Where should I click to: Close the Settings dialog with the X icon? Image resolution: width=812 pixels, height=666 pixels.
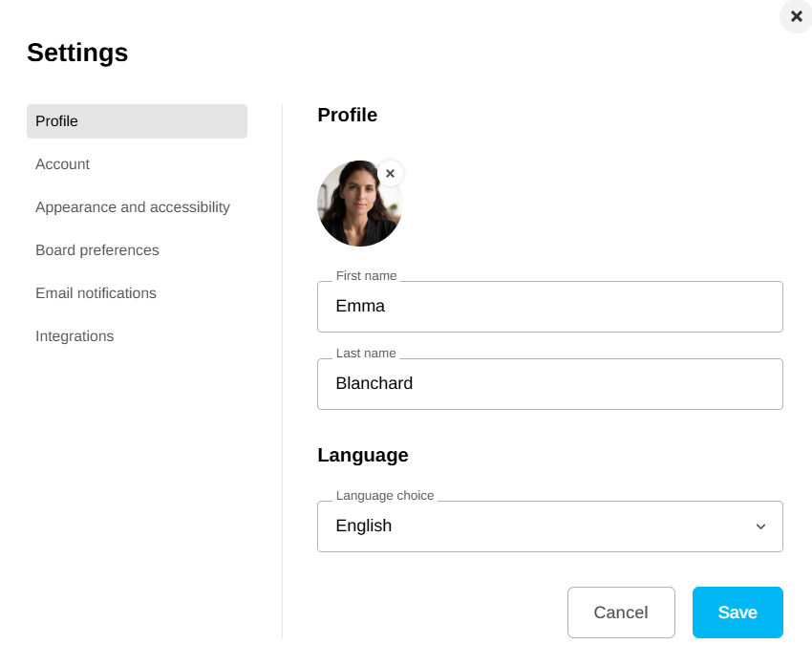coord(796,16)
